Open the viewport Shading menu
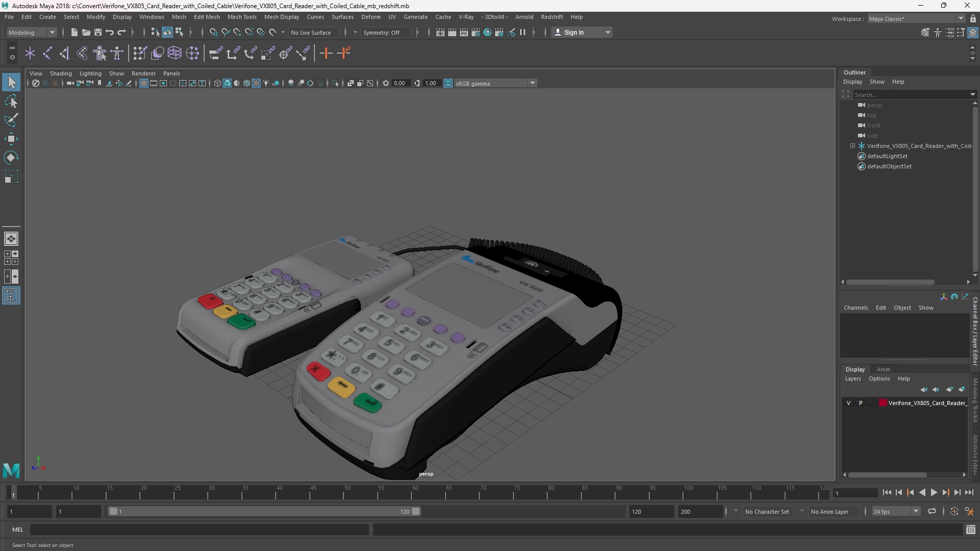980x551 pixels. pyautogui.click(x=61, y=73)
